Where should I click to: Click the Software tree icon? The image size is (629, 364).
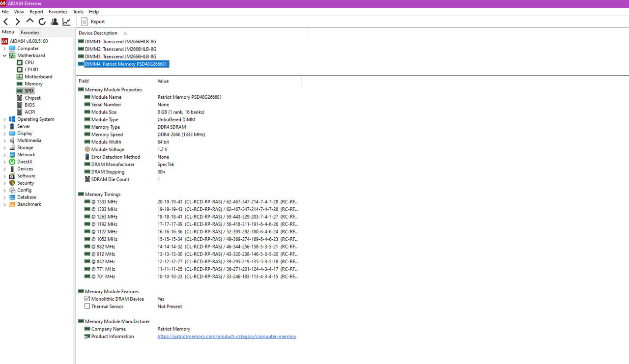pos(12,176)
